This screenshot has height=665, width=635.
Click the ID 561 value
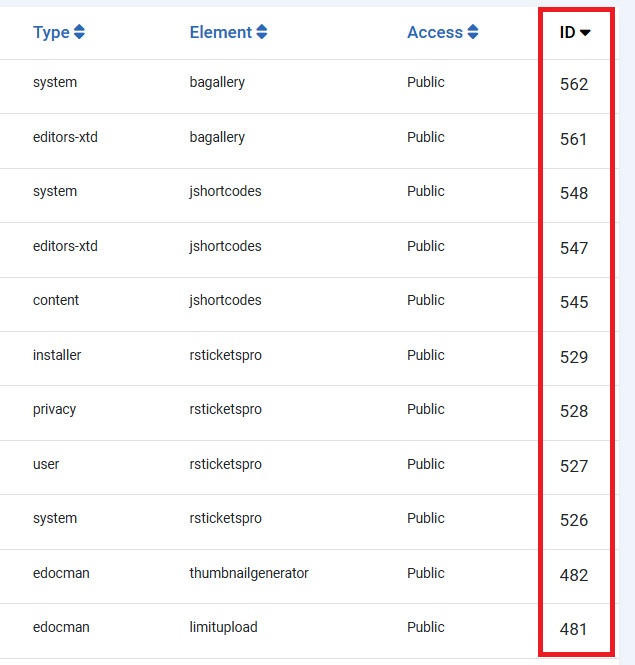click(x=574, y=139)
